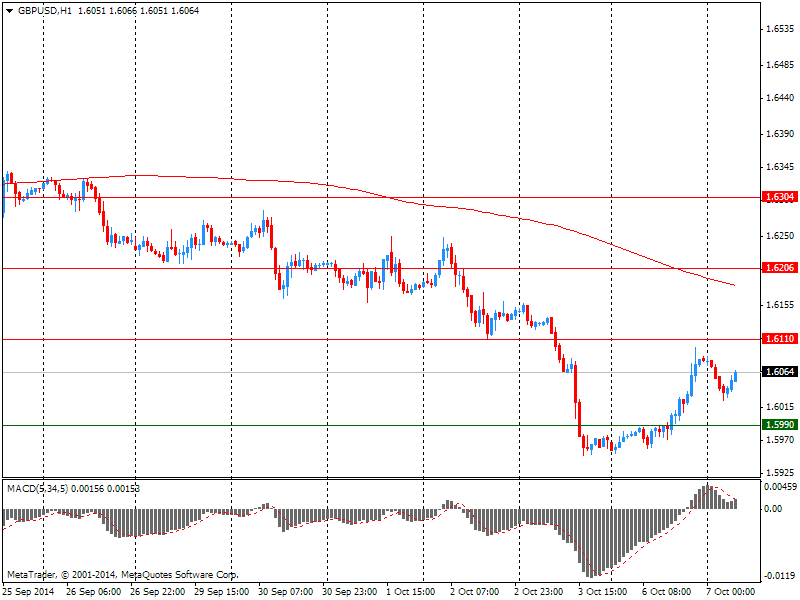800x600 pixels.
Task: Select the 0.00 MACD scale value
Action: [x=773, y=509]
